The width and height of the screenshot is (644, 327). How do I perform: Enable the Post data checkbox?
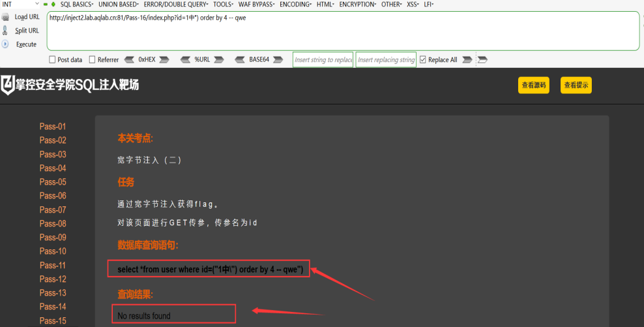click(52, 59)
